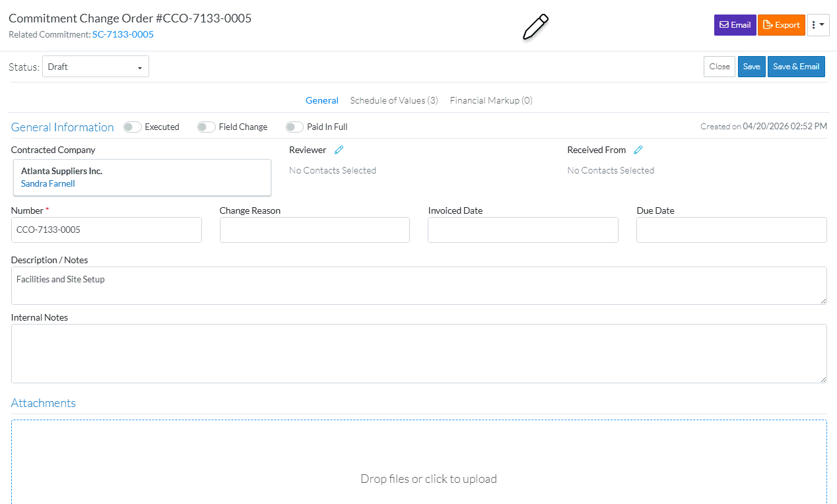Click the Invoiced Date field

point(523,230)
